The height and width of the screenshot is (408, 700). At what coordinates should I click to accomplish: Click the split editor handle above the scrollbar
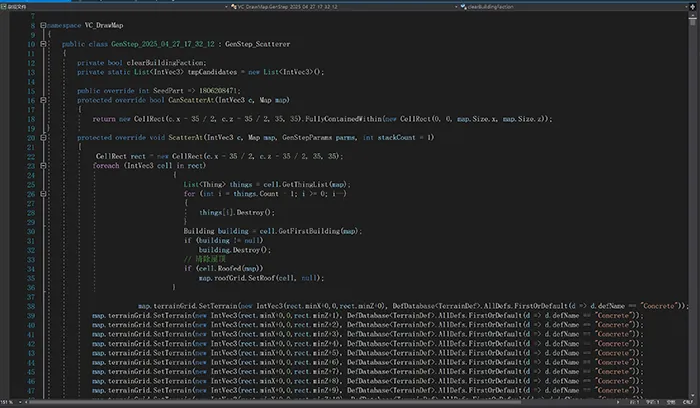point(694,5)
